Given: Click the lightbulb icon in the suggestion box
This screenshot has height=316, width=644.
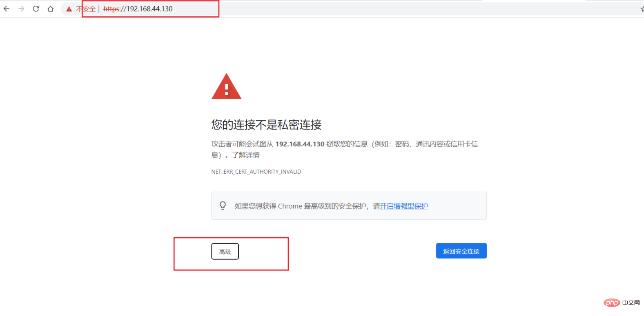Looking at the screenshot, I should click(223, 206).
